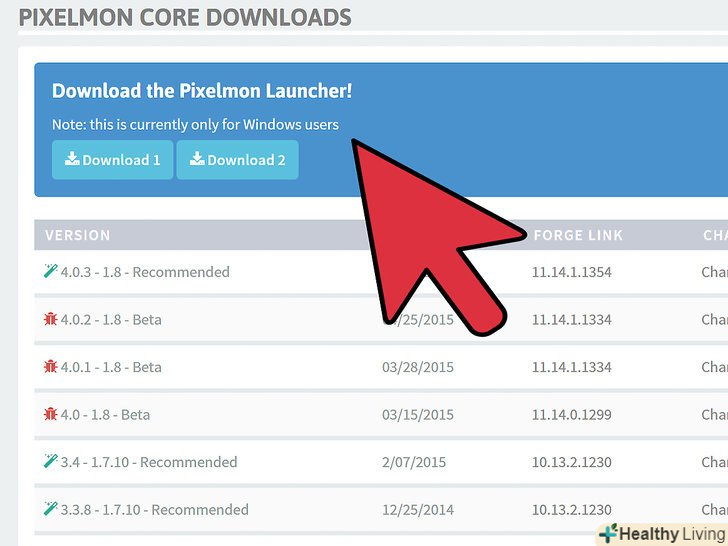This screenshot has width=728, height=546.
Task: Click the Windows users note text
Action: point(195,124)
